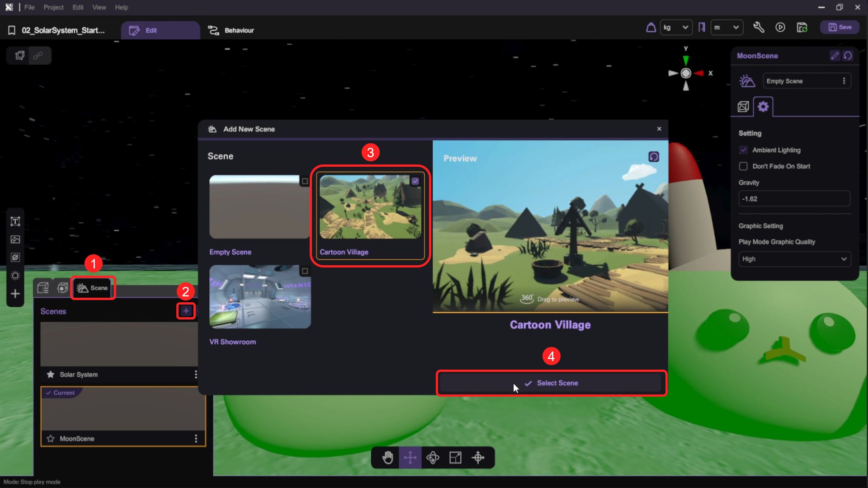Viewport: 868px width, 488px height.
Task: Open the Play Mode Graphic Quality dropdown
Action: click(794, 259)
